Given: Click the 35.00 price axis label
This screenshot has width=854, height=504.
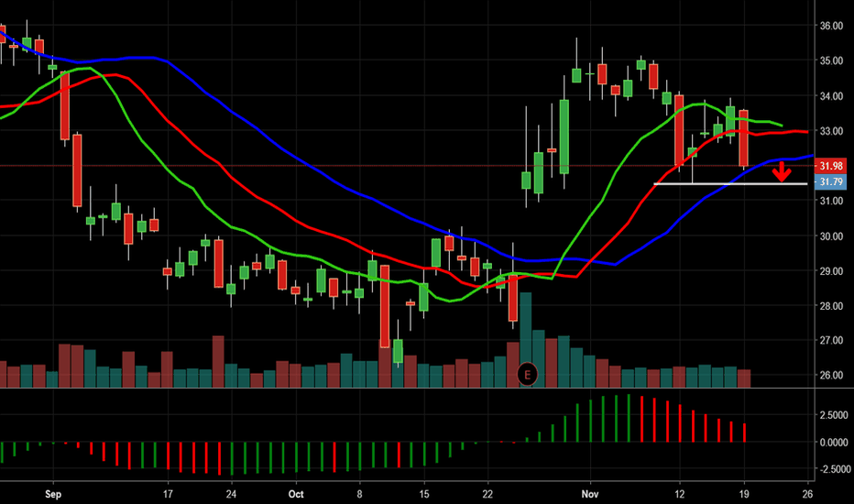Looking at the screenshot, I should click(x=832, y=60).
